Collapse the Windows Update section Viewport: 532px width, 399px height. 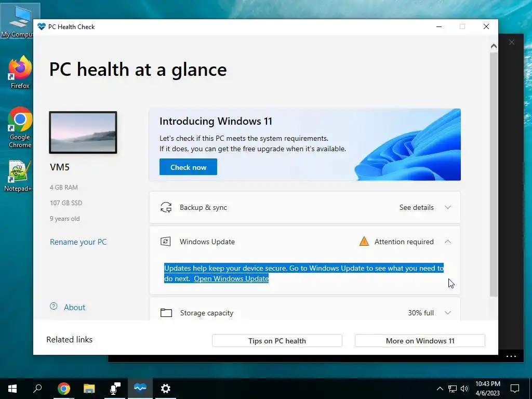(x=448, y=242)
